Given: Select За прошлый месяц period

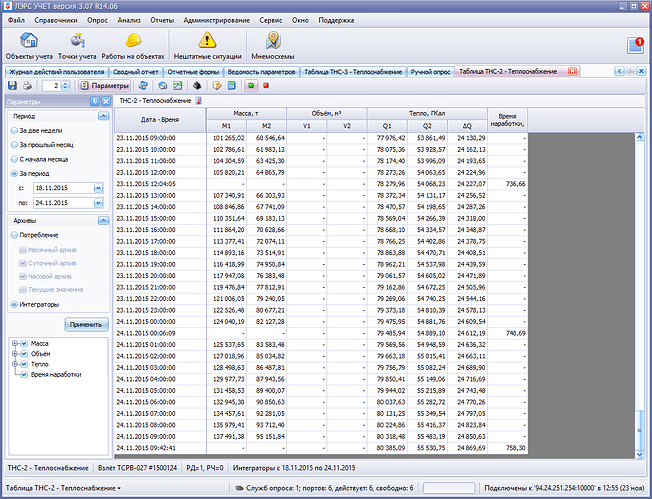Looking at the screenshot, I should (42, 145).
